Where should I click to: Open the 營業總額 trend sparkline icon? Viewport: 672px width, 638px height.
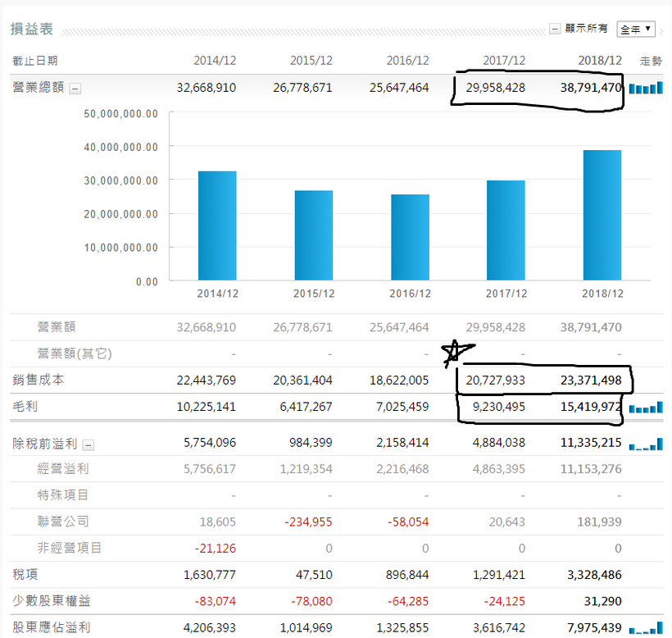pyautogui.click(x=646, y=88)
